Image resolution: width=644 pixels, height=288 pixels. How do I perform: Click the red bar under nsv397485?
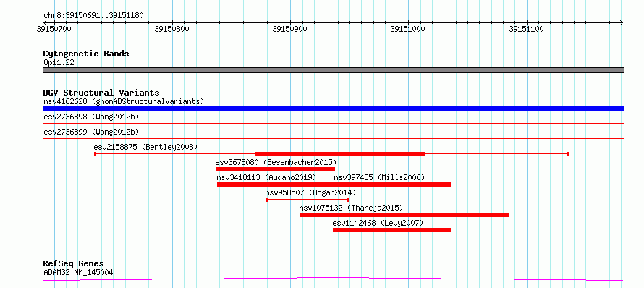(393, 185)
